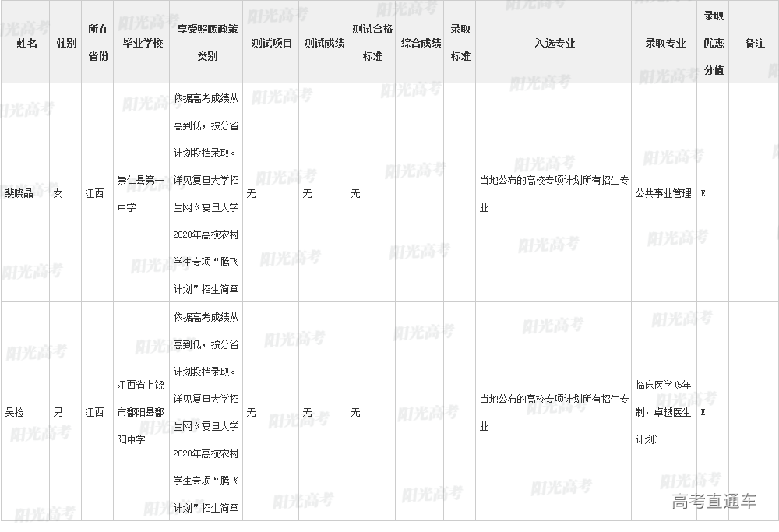
Task: Click the 姓名 column header
Action: (x=26, y=44)
